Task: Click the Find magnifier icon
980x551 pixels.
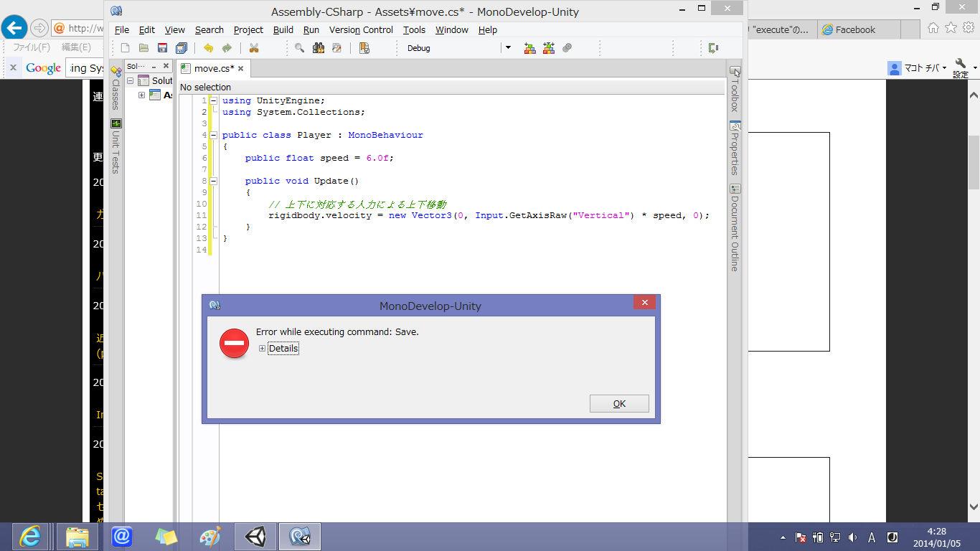Action: pos(299,48)
